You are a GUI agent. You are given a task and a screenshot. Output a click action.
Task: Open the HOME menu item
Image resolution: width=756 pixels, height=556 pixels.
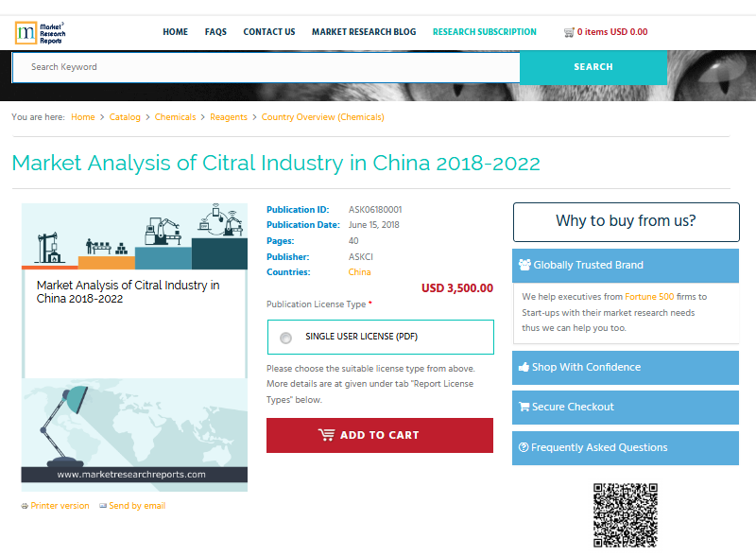[176, 32]
